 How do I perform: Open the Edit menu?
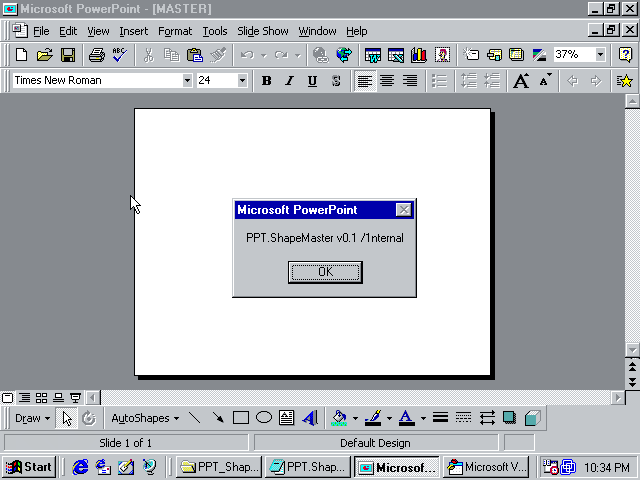pyautogui.click(x=68, y=31)
